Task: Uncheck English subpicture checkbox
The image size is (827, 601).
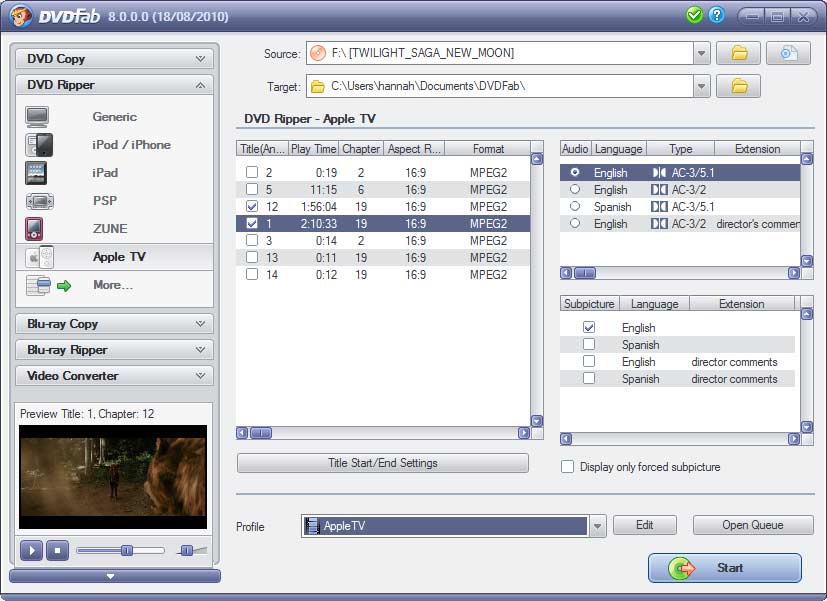Action: (589, 327)
